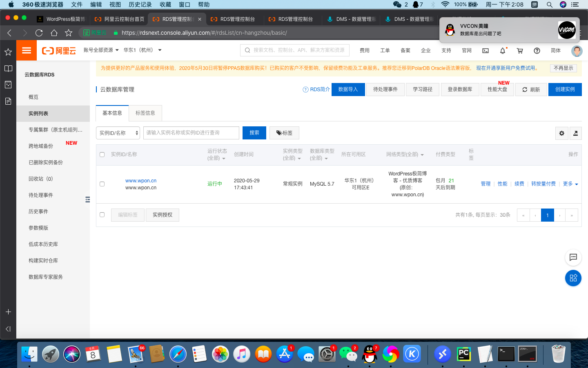Add a browser sidebar item with plus

(8, 312)
